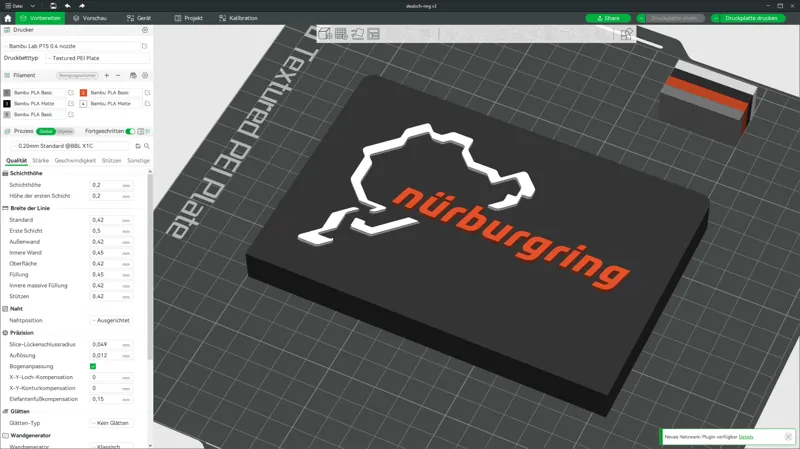
Task: Open the Druckplatte slicen dropdown arrow
Action: coord(641,18)
